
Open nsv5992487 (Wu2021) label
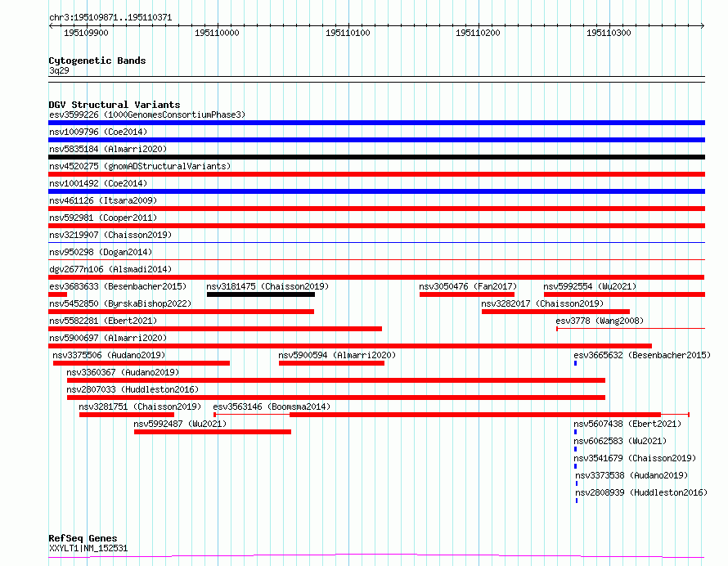(180, 424)
